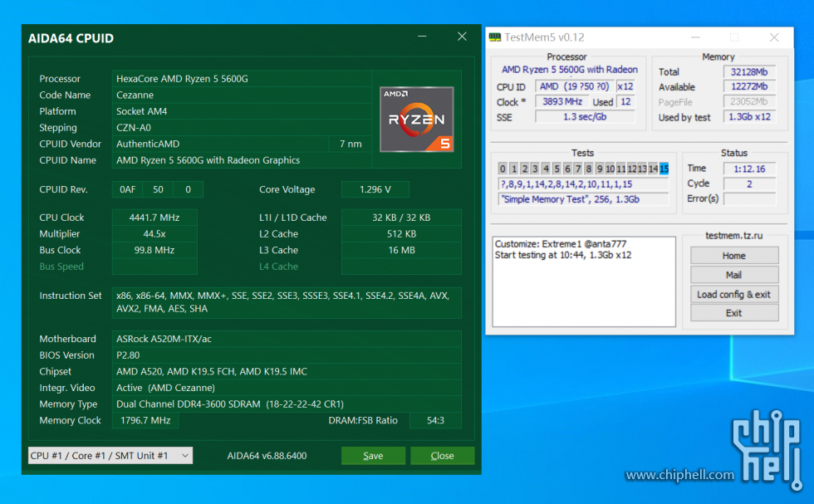Click the Exit button in TestMem5
Viewport: 814px width, 504px height.
(x=734, y=313)
